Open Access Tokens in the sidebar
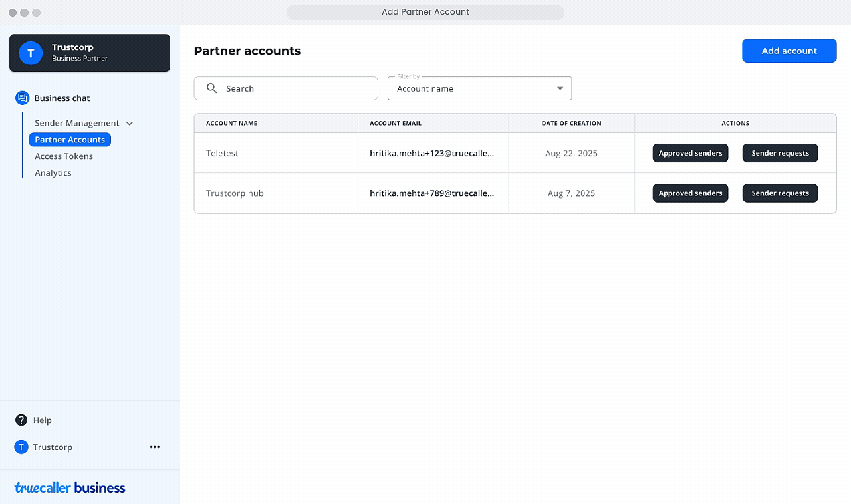The height and width of the screenshot is (504, 851). click(x=64, y=156)
